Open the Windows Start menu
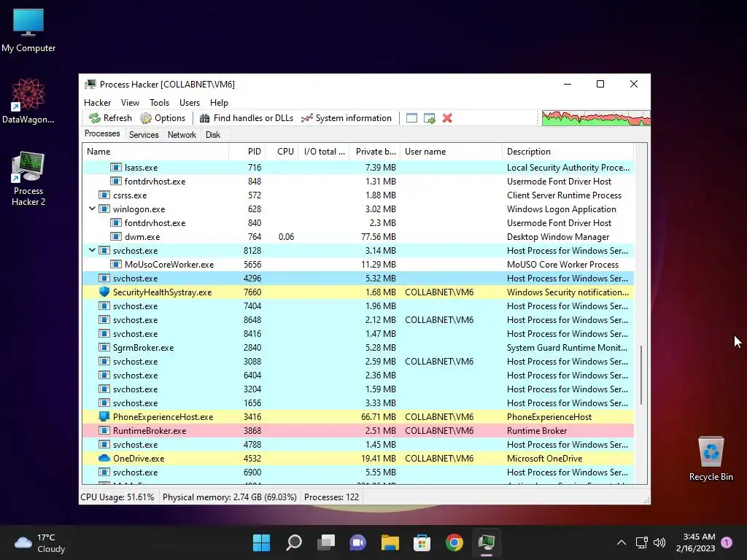Viewport: 747px width, 560px height. 261,542
